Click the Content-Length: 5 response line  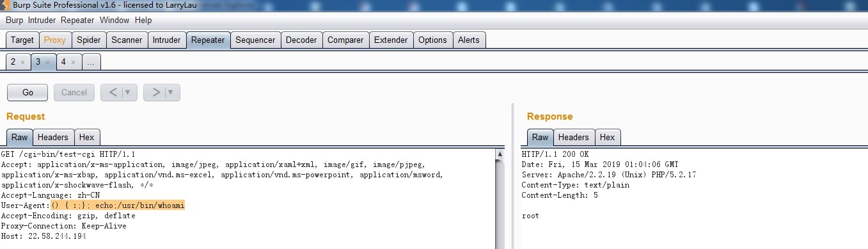560,195
